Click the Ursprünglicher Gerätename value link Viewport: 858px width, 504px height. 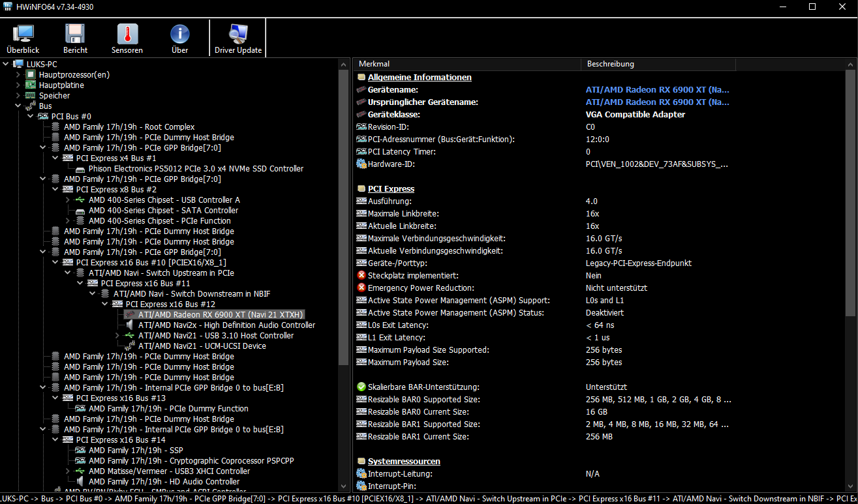[x=657, y=102]
